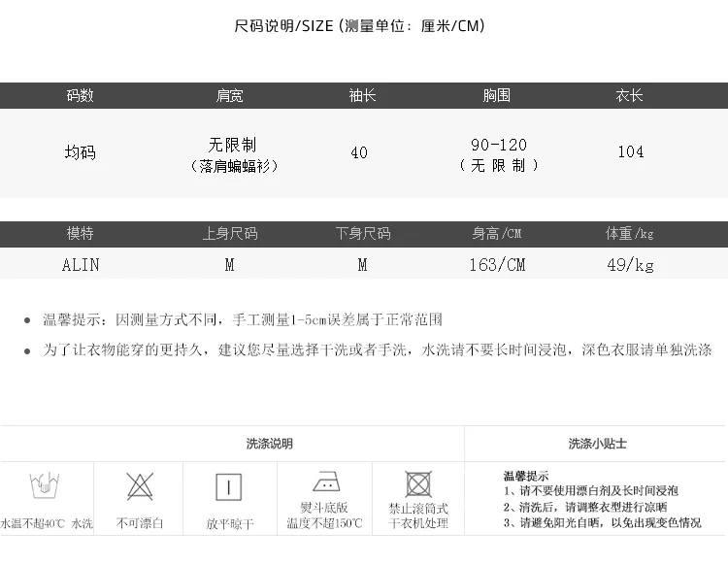The image size is (728, 565).
Task: Click the 尺码说明/SIZE title
Action: [x=360, y=25]
